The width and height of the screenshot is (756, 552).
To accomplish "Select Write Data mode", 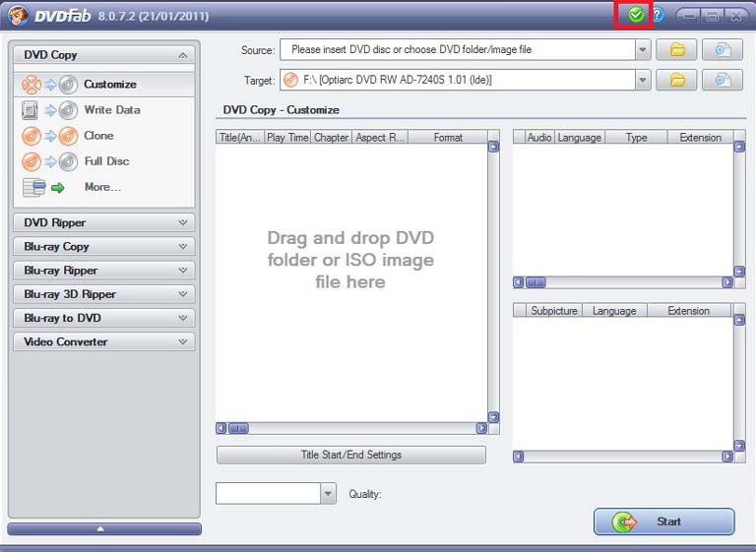I will pos(104,110).
